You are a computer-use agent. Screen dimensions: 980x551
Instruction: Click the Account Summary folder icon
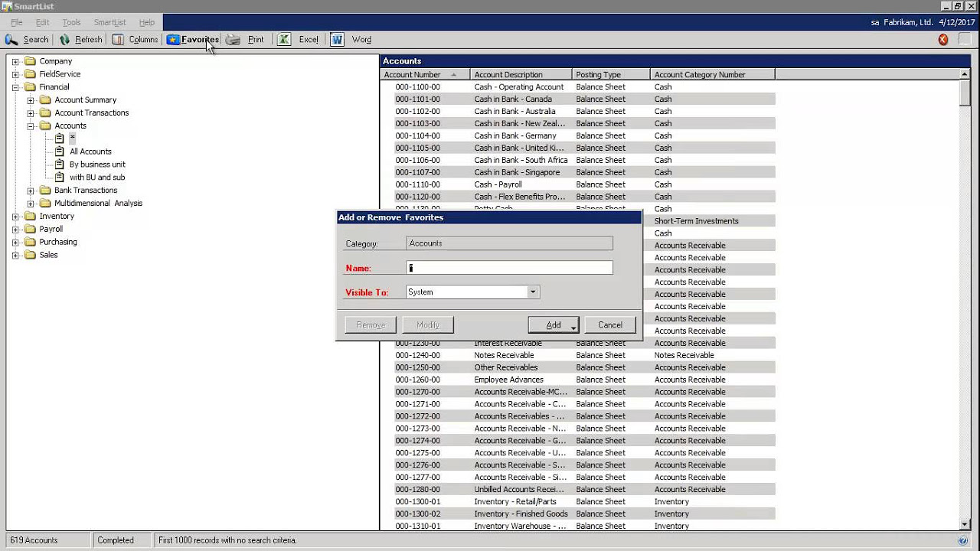(45, 100)
